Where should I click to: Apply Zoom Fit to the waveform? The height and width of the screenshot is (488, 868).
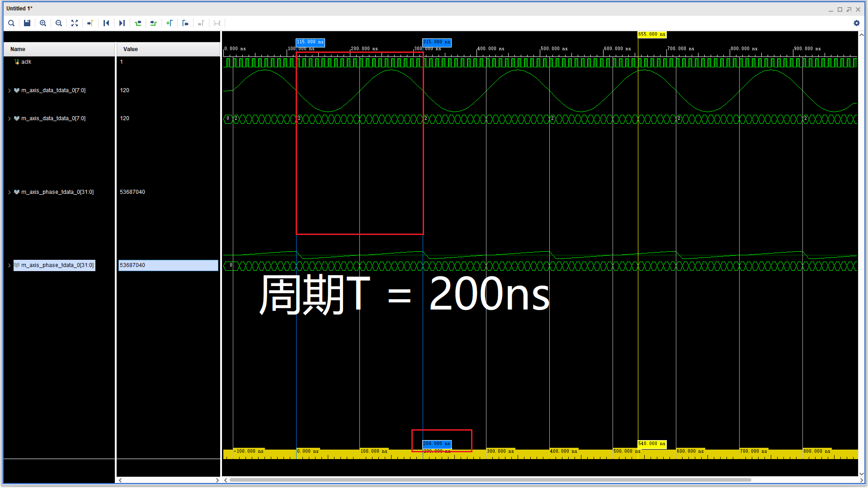tap(75, 23)
